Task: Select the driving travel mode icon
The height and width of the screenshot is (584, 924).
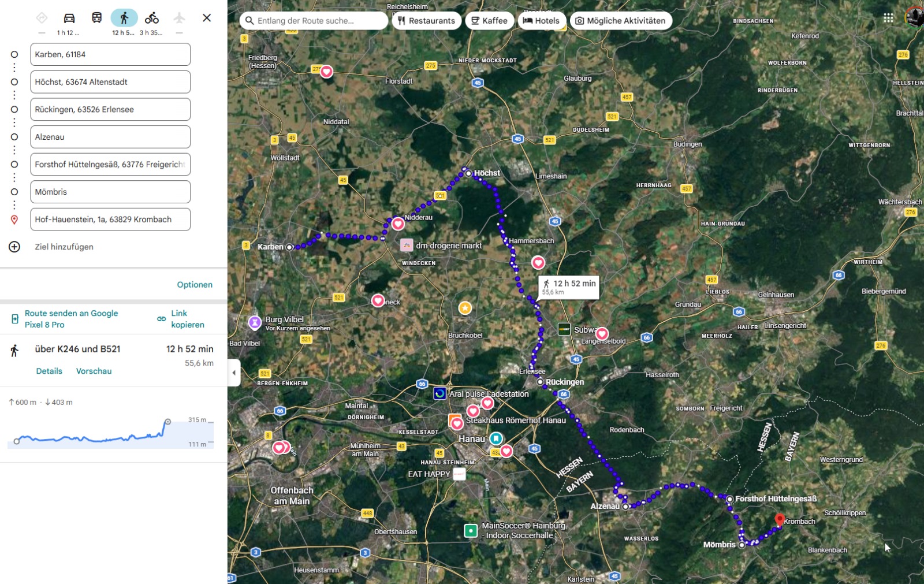Action: point(69,18)
